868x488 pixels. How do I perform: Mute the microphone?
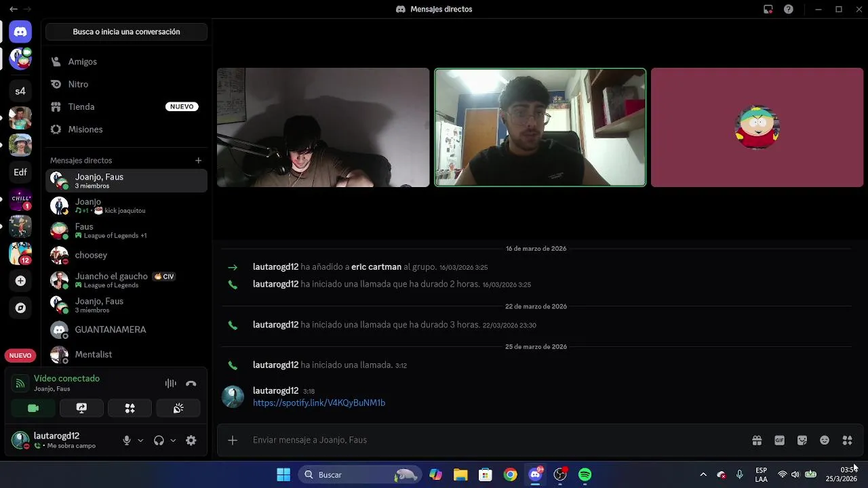(126, 441)
